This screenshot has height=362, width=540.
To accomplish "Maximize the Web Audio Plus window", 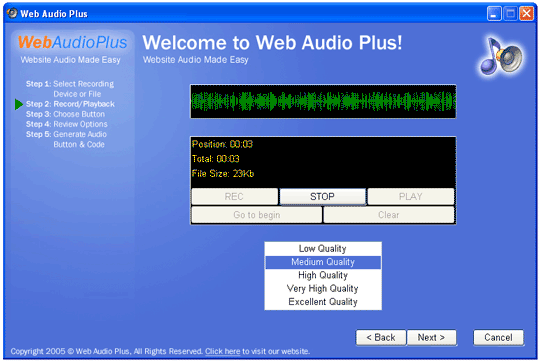I will click(510, 14).
